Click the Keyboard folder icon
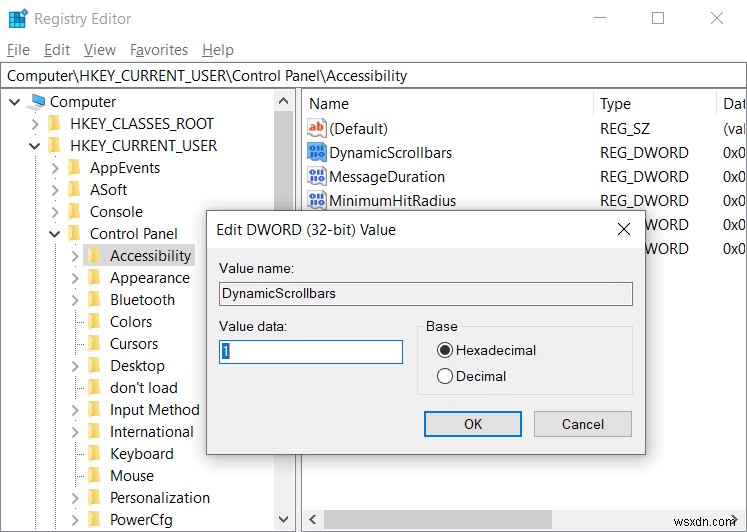 (94, 453)
